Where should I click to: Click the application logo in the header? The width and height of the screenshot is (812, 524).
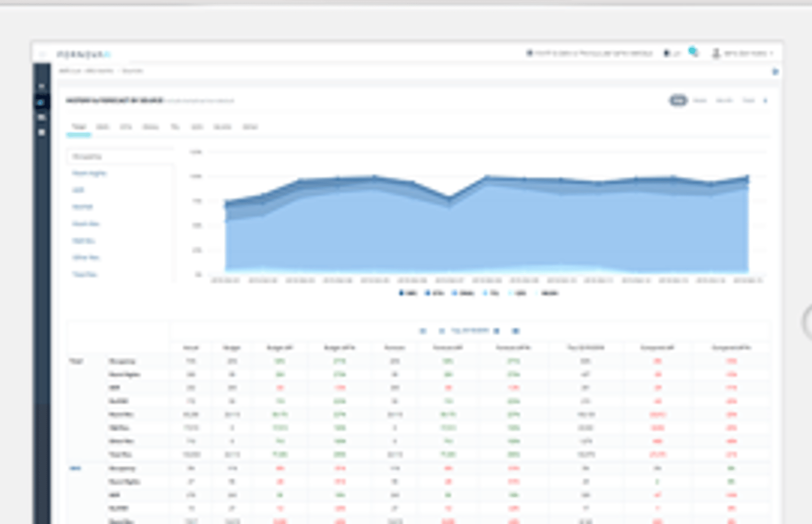pos(84,54)
